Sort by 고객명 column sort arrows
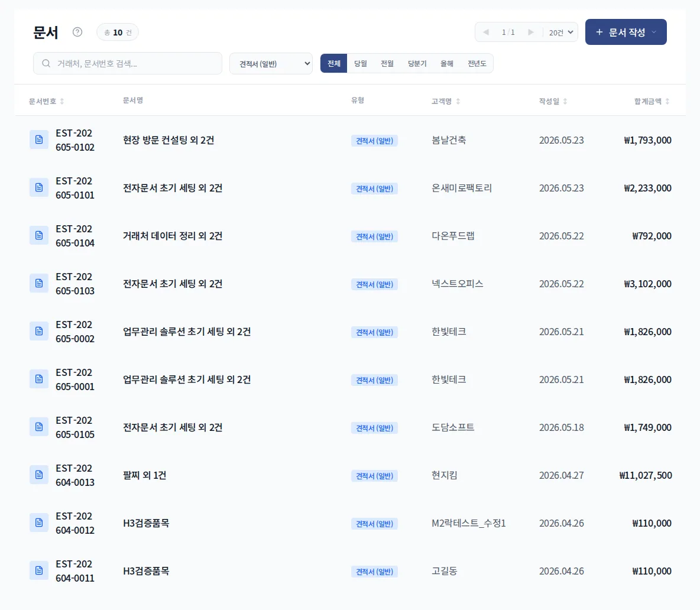This screenshot has width=700, height=610. [458, 101]
